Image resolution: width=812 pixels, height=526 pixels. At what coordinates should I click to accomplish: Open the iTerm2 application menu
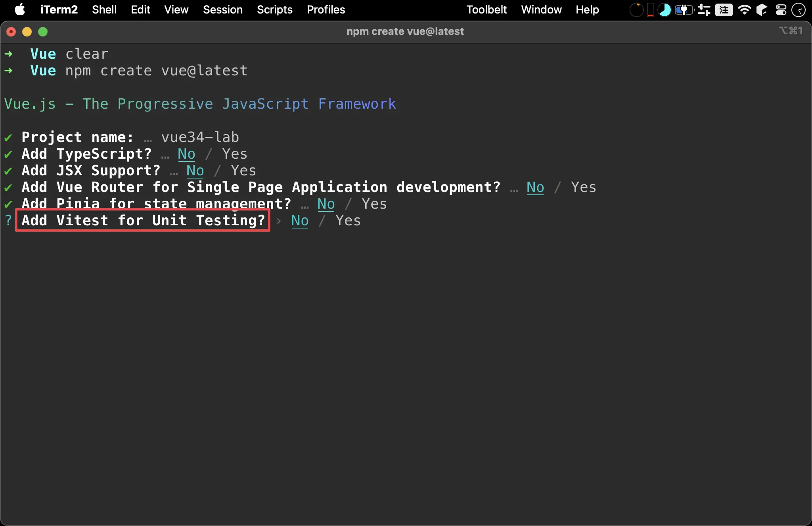(x=59, y=10)
